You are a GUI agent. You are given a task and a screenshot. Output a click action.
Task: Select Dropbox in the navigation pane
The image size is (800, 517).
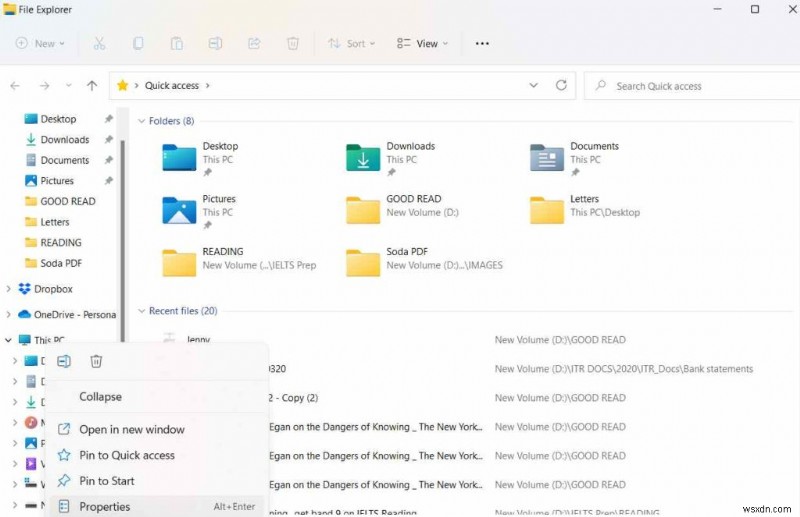pos(53,289)
